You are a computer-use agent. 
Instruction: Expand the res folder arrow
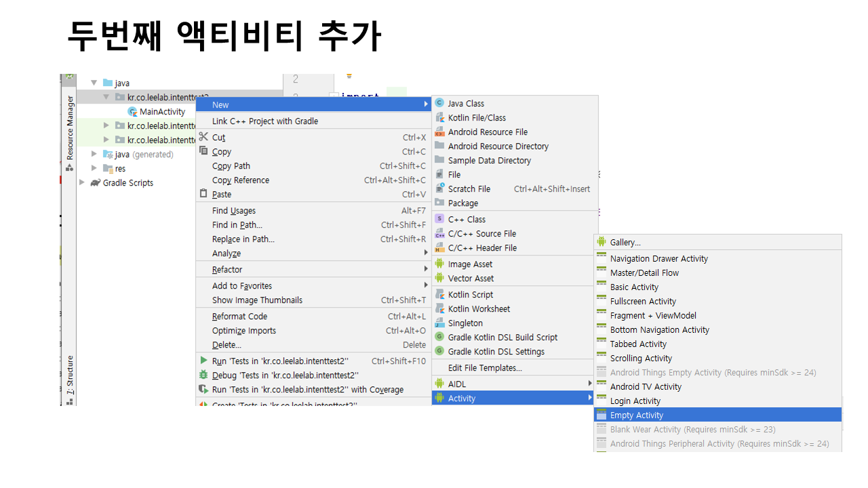tap(94, 168)
